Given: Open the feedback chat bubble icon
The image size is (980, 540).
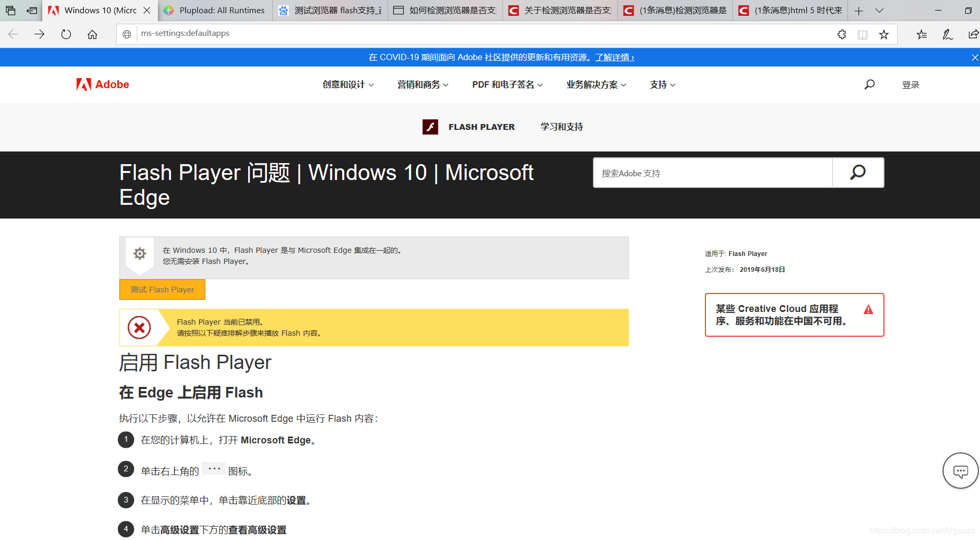Looking at the screenshot, I should pyautogui.click(x=960, y=470).
